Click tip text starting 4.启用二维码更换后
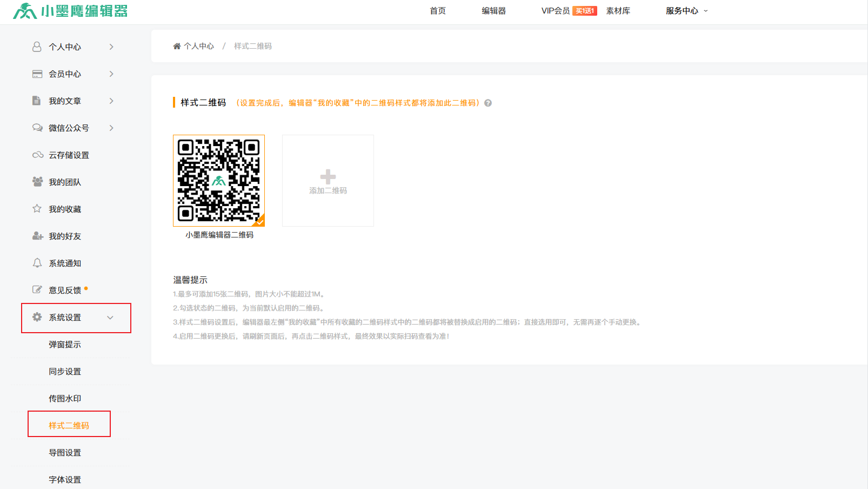Viewport: 868px width, 489px height. click(311, 336)
